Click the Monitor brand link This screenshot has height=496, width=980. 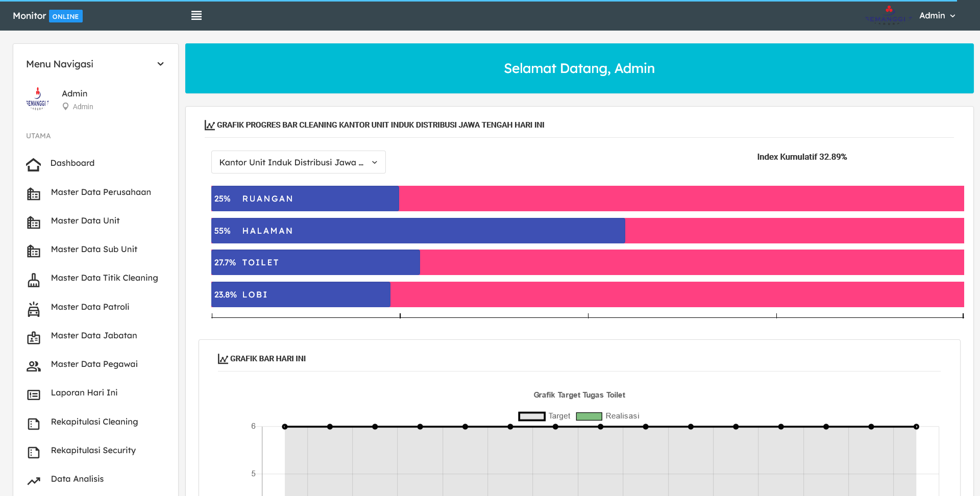pos(29,15)
